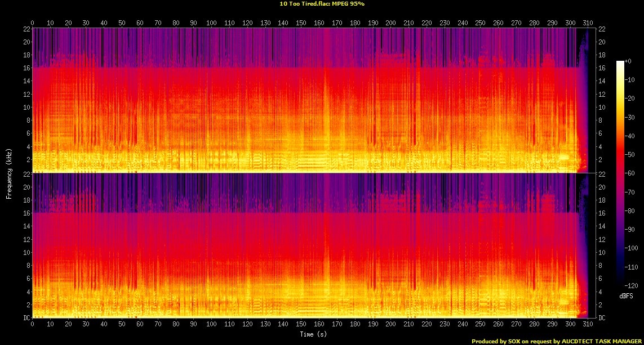The height and width of the screenshot is (345, 644).
Task: Click the 150 tick on bottom time axis
Action: [x=301, y=324]
